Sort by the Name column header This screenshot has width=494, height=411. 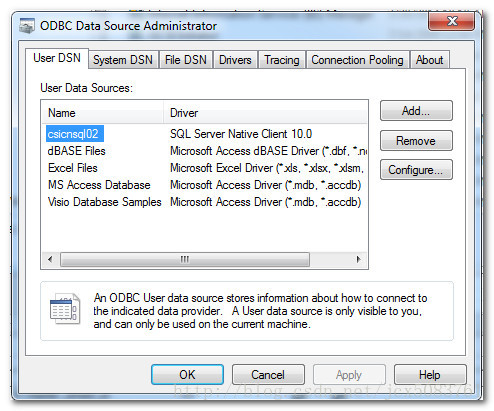(x=103, y=113)
